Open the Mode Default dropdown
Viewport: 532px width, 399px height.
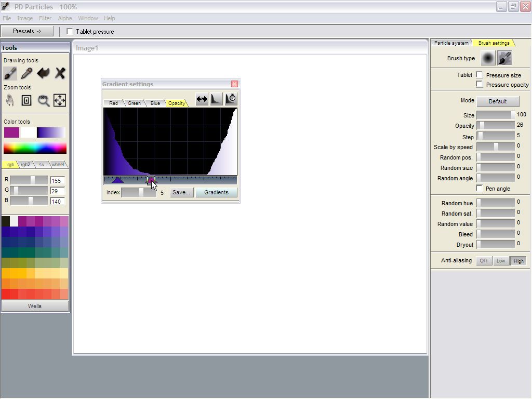(497, 101)
